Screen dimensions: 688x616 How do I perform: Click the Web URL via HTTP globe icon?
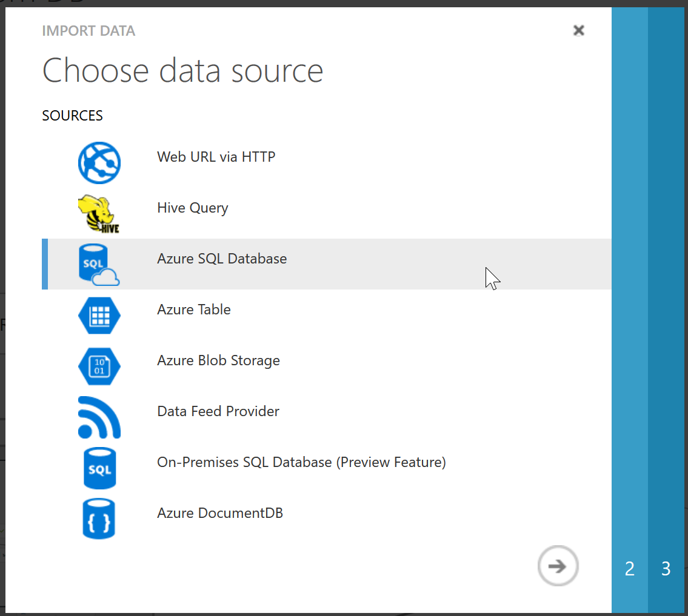(x=99, y=162)
